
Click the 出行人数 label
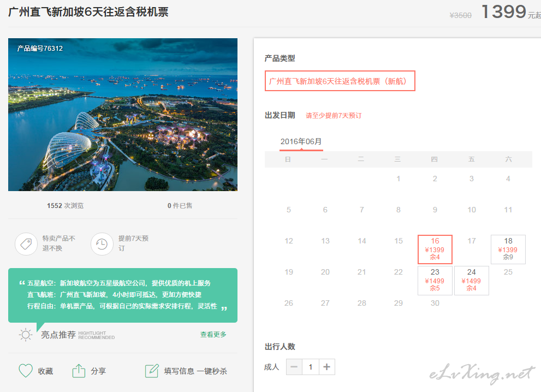[x=280, y=347]
